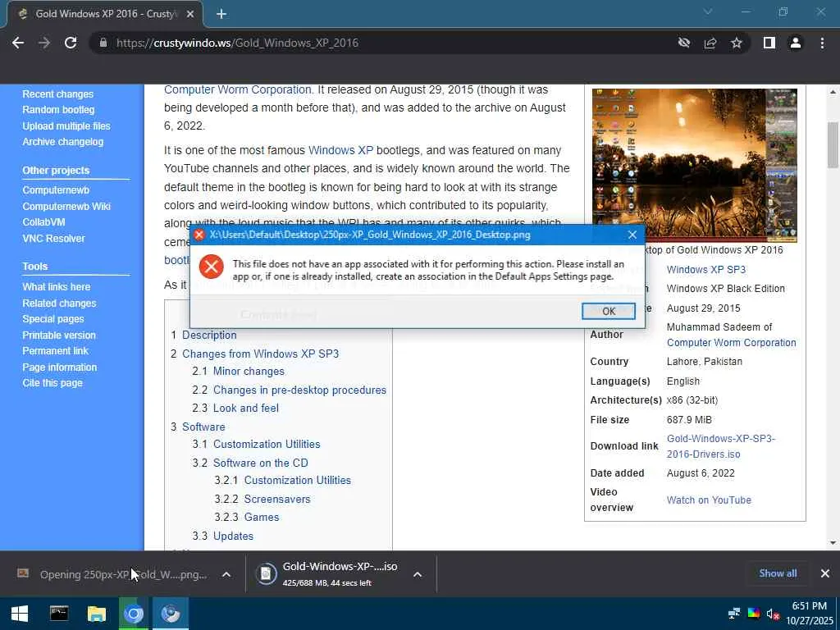Click OK in the error dialog
Image resolution: width=840 pixels, height=630 pixels.
point(609,311)
